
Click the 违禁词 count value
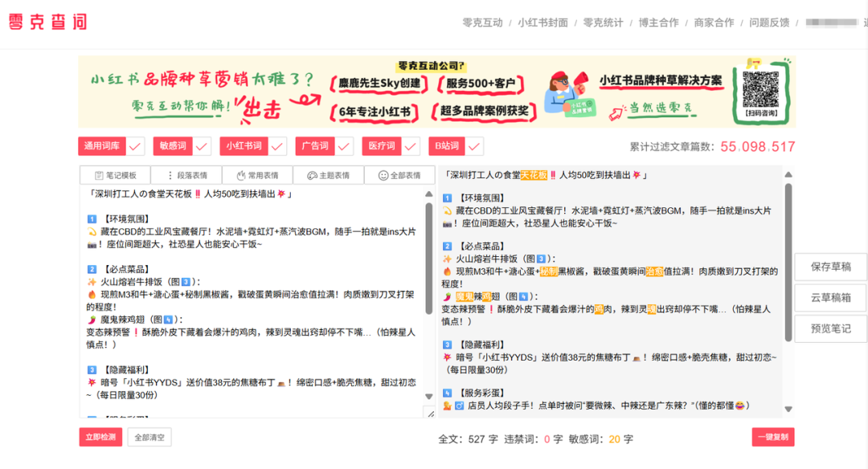pos(547,439)
